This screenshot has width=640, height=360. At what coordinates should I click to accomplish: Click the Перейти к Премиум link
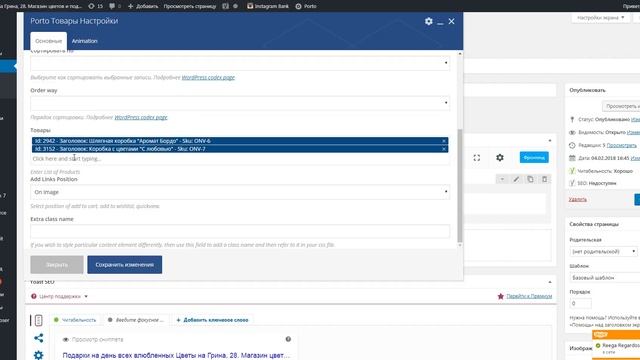[x=529, y=296]
